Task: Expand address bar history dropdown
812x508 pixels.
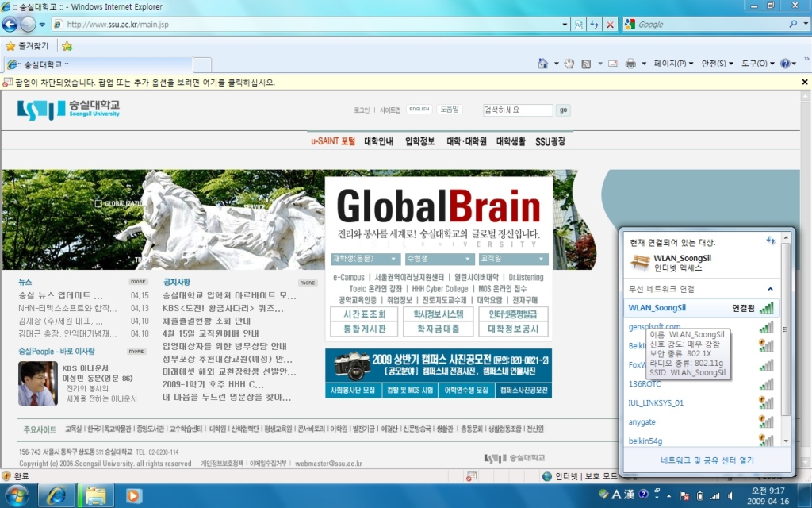Action: tap(565, 25)
